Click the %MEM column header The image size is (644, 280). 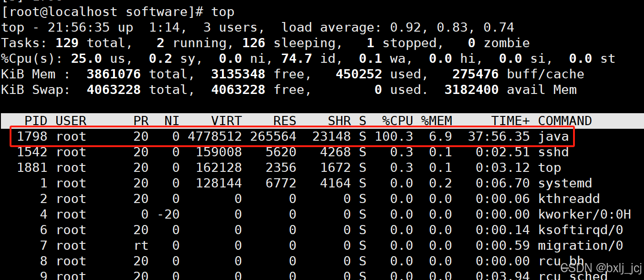click(x=437, y=121)
